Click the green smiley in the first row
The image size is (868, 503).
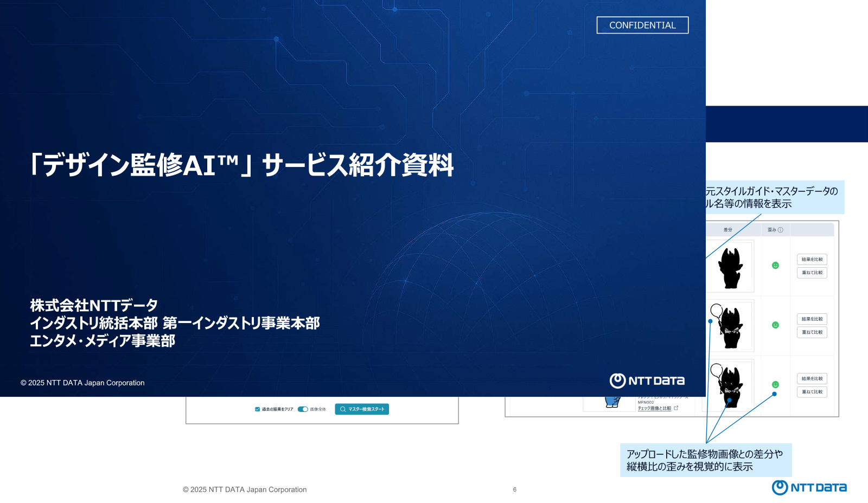775,266
